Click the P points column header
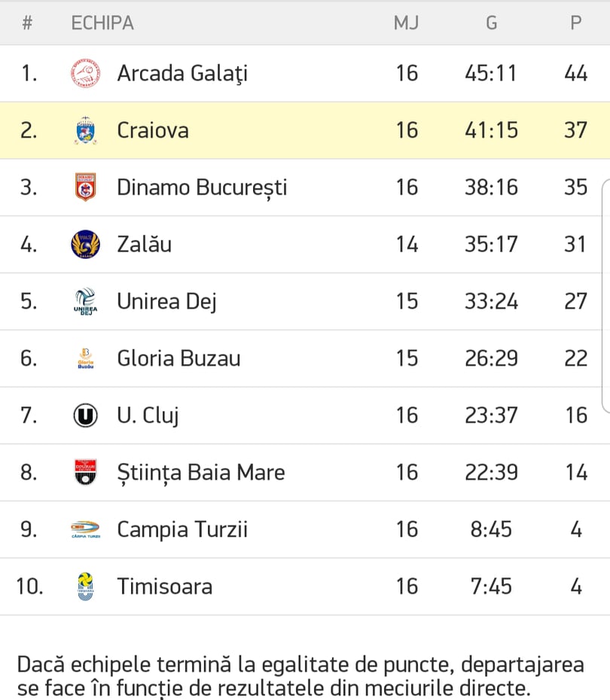Image resolution: width=610 pixels, height=700 pixels. coord(575,23)
